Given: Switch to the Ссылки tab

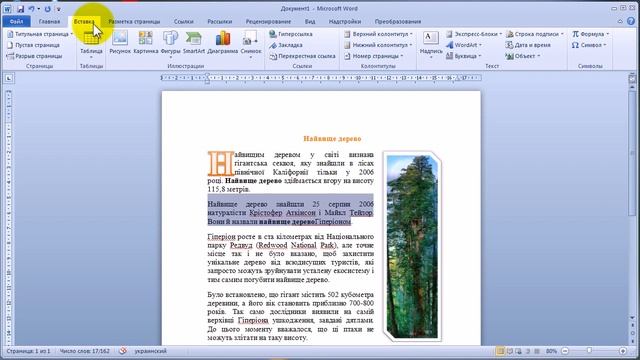Looking at the screenshot, I should tap(183, 21).
